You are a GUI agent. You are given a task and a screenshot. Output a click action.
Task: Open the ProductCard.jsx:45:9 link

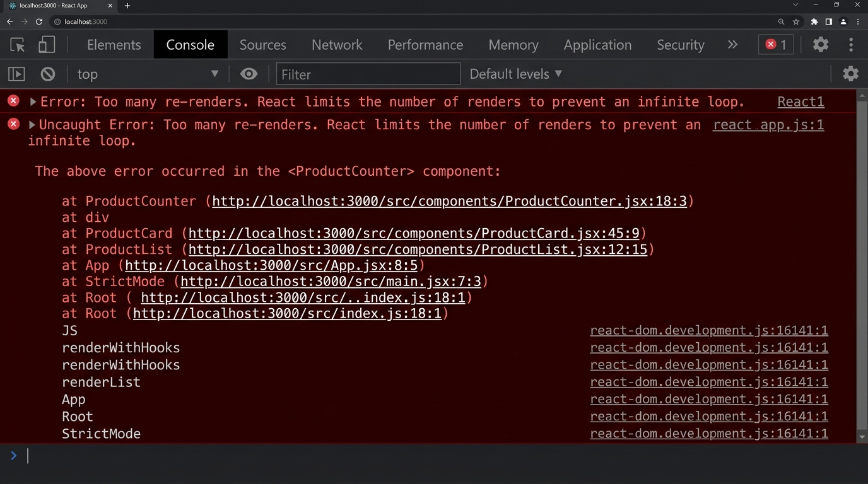pos(414,233)
